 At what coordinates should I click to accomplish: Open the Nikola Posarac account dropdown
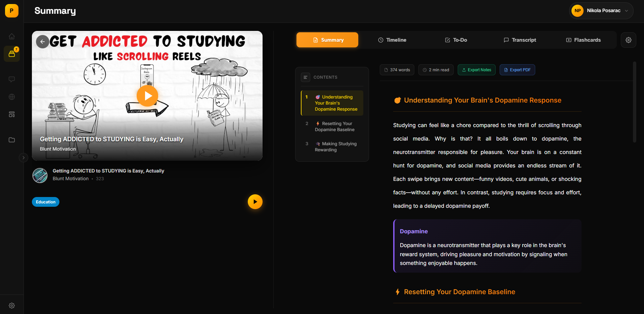pos(601,11)
